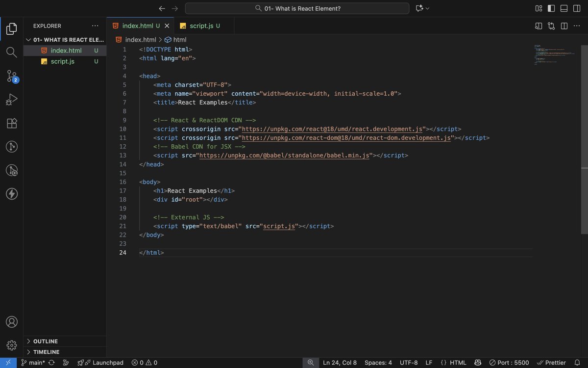Open react-dom.development.js URL on line 11
Screen dimensions: 588x368
[x=346, y=138]
